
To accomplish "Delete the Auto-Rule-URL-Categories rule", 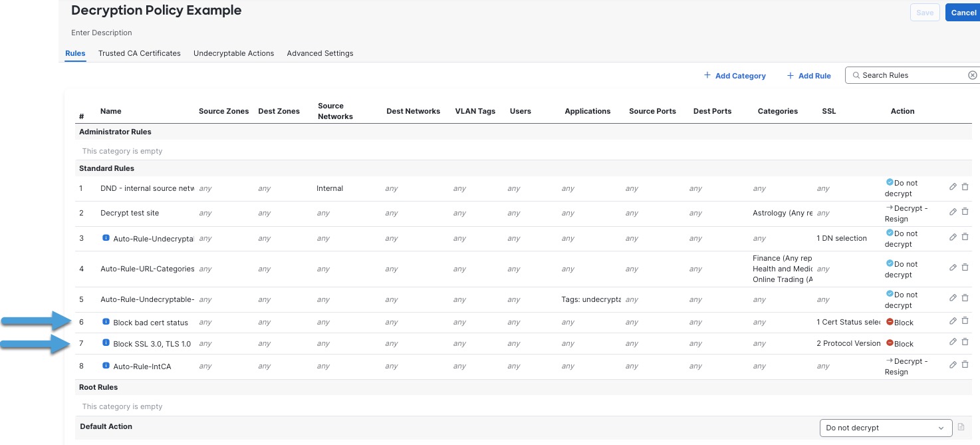I will (x=965, y=267).
